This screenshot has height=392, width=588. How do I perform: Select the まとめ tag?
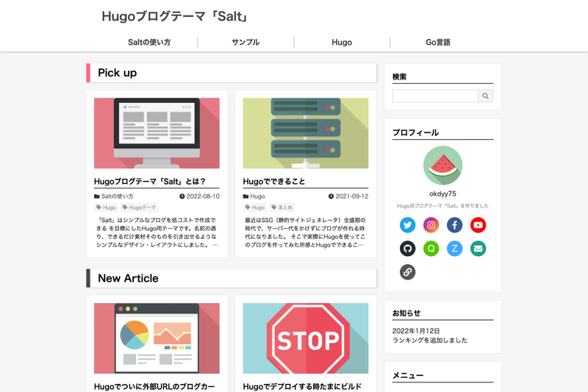[282, 207]
